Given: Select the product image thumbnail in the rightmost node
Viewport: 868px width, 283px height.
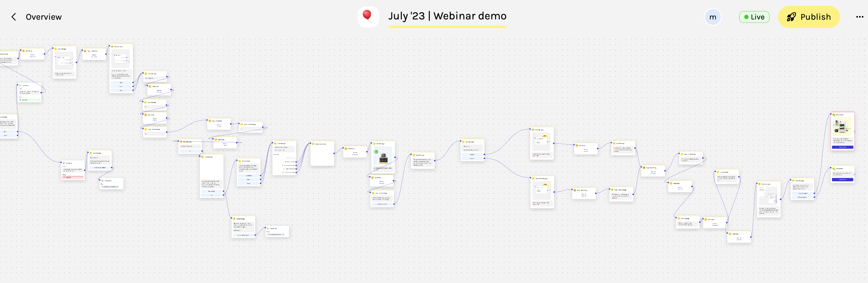Looking at the screenshot, I should pyautogui.click(x=842, y=128).
